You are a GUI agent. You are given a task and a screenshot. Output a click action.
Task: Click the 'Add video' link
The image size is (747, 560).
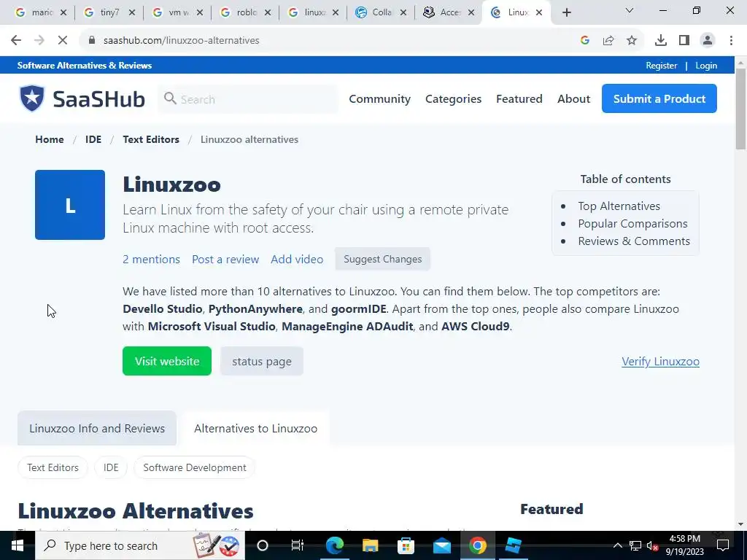297,260
